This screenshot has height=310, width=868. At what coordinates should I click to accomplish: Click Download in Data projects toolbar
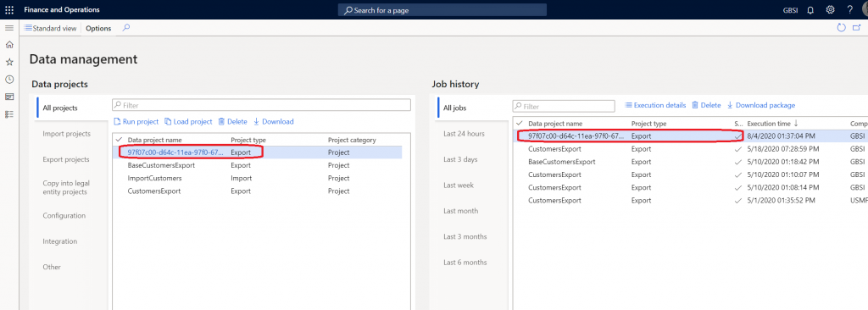(274, 122)
